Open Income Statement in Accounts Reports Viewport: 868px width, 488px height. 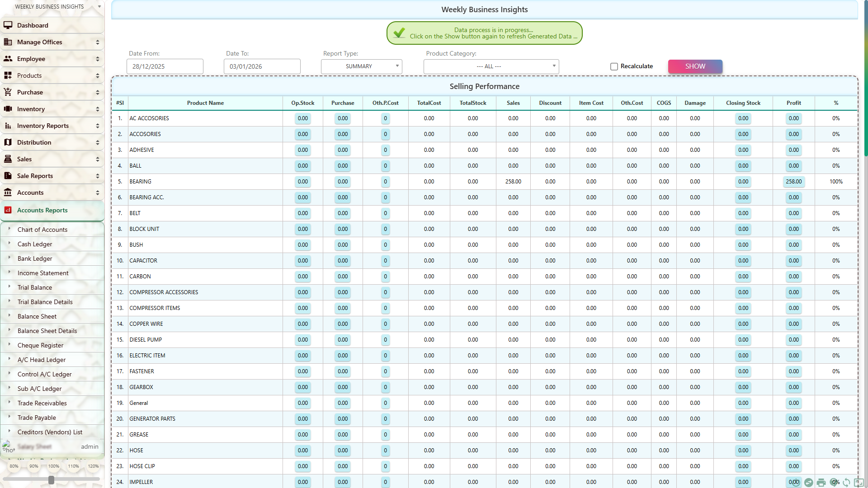click(43, 273)
